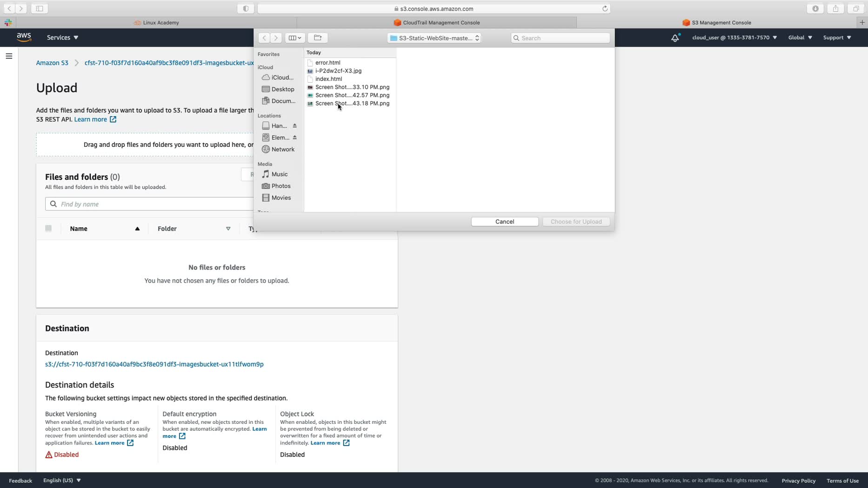Open a new Safari tab with plus
This screenshot has width=868, height=488.
point(862,22)
